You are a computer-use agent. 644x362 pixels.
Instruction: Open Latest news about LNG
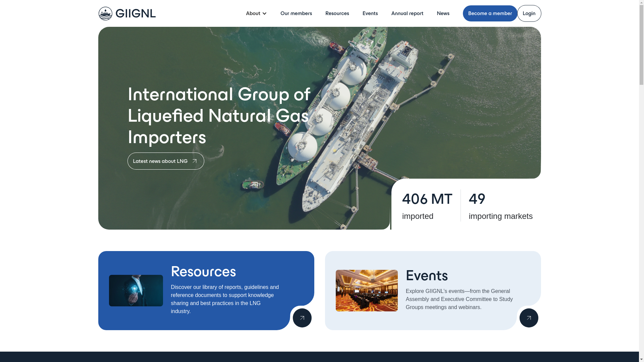tap(166, 161)
